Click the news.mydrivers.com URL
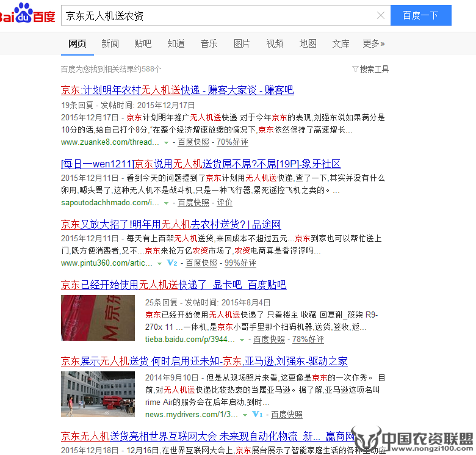476x455 pixels. pos(191,414)
